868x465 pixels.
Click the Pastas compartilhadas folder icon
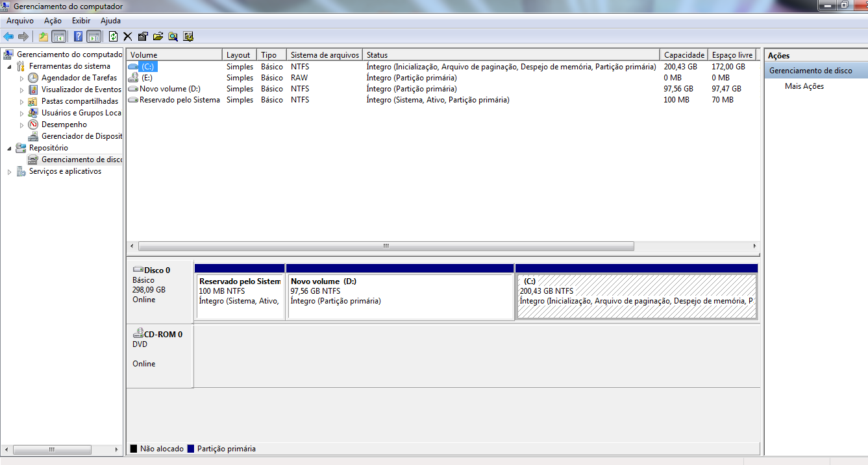(x=33, y=101)
